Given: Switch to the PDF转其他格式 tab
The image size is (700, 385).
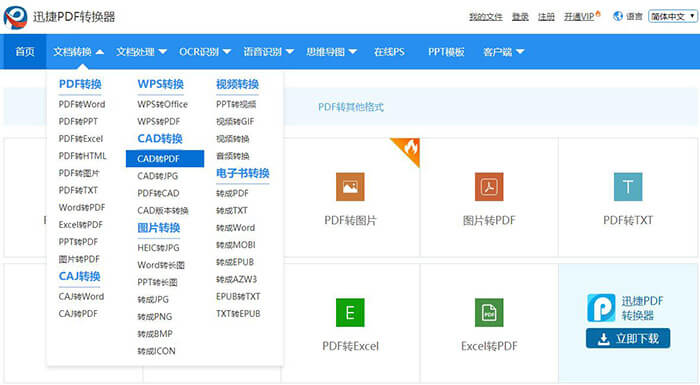Looking at the screenshot, I should (351, 107).
